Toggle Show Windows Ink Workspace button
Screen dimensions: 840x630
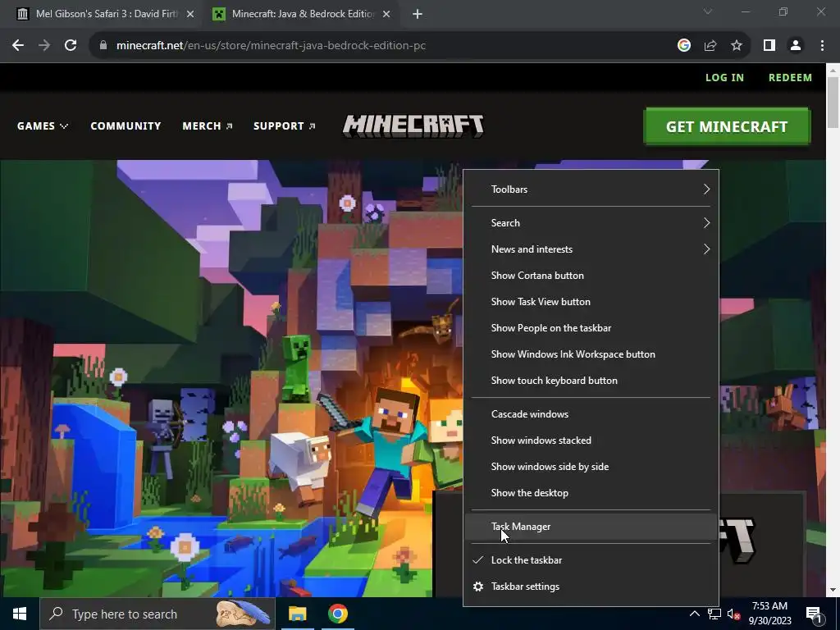coord(591,354)
